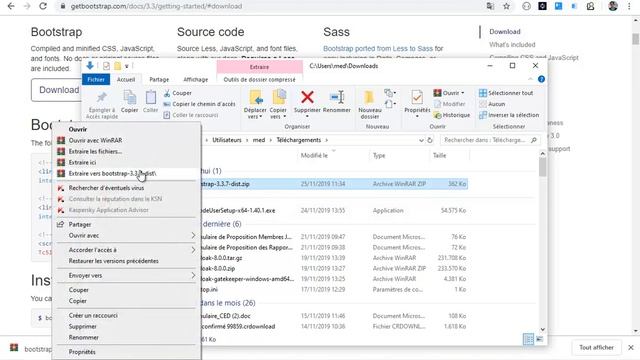Click Copier vers icon
Screen dimensions: 640x360
tap(279, 98)
